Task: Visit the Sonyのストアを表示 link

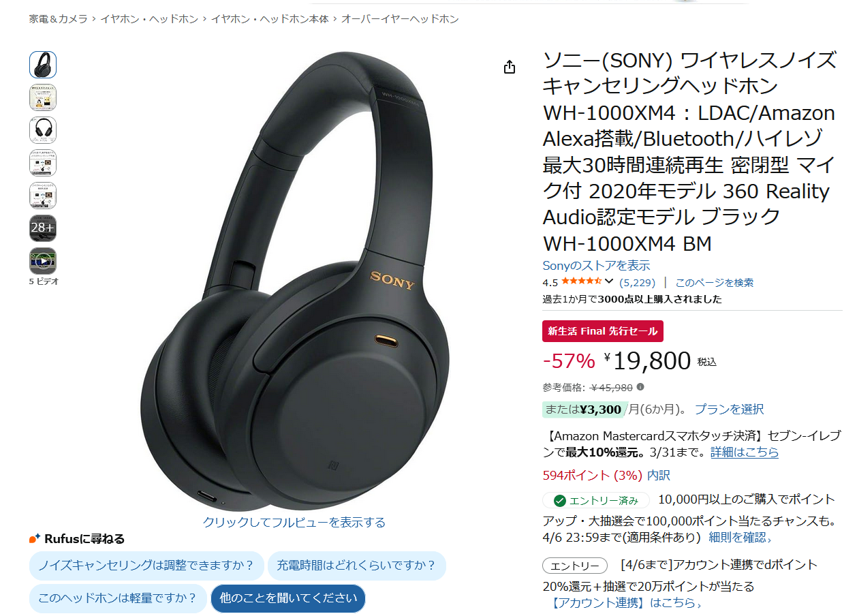Action: [596, 265]
